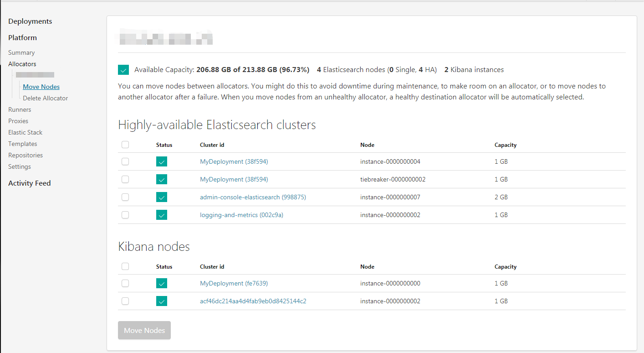The width and height of the screenshot is (644, 353).
Task: Tick checkbox for admin-console-elasticsearch node
Action: (125, 197)
